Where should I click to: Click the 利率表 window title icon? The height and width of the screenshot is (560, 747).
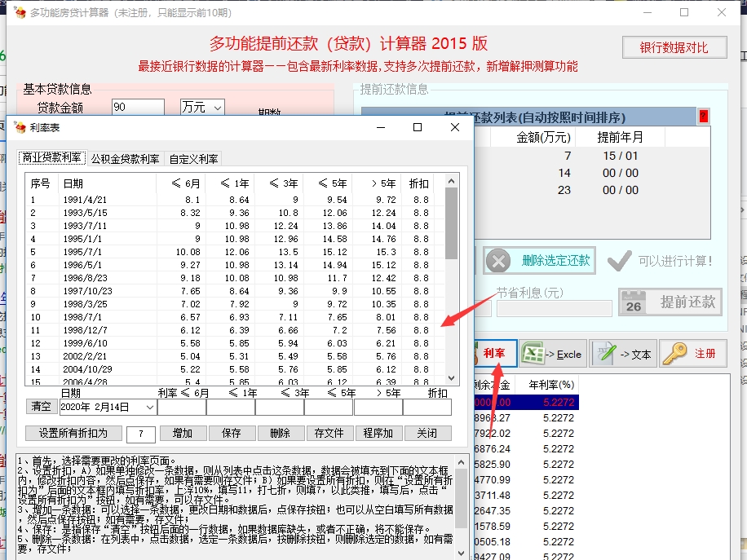point(20,128)
